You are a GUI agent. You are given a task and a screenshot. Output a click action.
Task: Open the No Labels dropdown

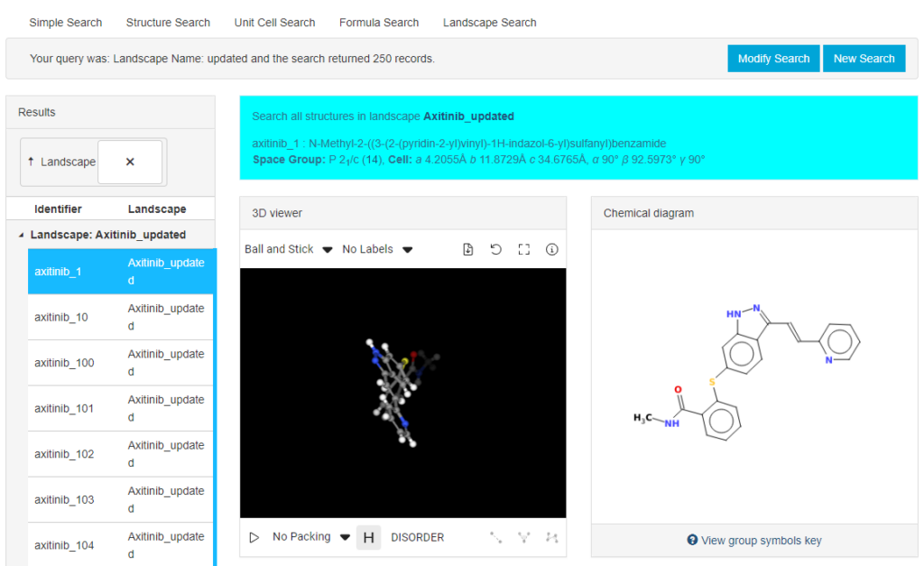[376, 250]
